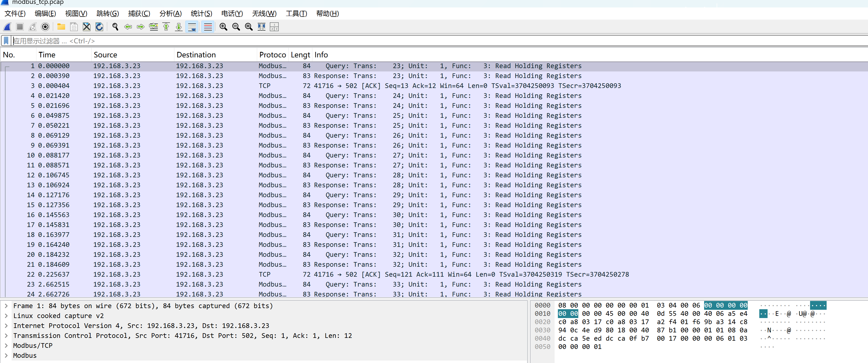This screenshot has height=363, width=868.
Task: Open the 帮助(H) menu
Action: [328, 14]
